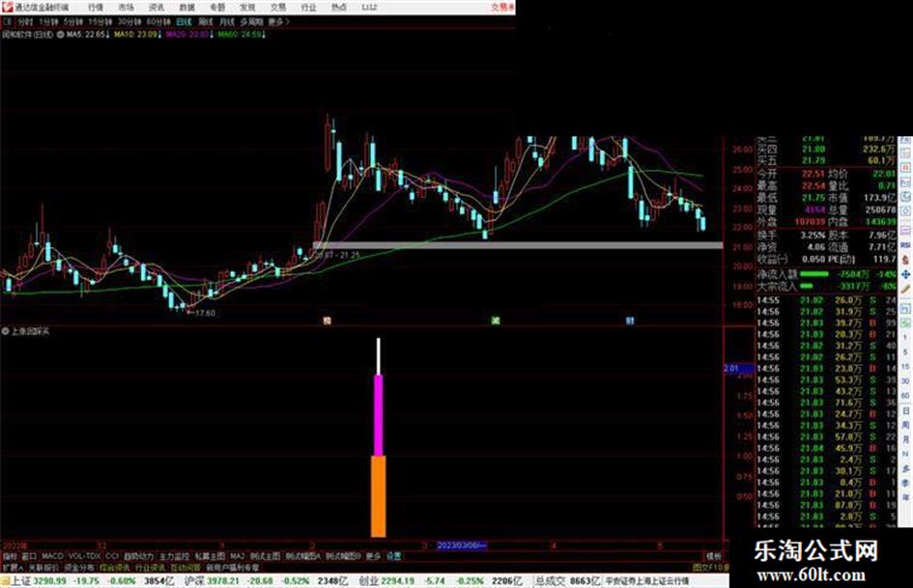
Task: Switch chart to 1分钟 period
Action: click(48, 21)
